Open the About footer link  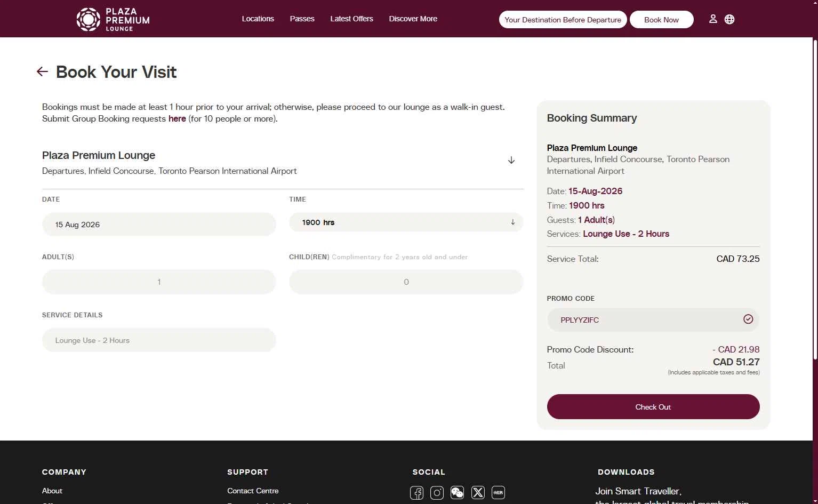52,491
